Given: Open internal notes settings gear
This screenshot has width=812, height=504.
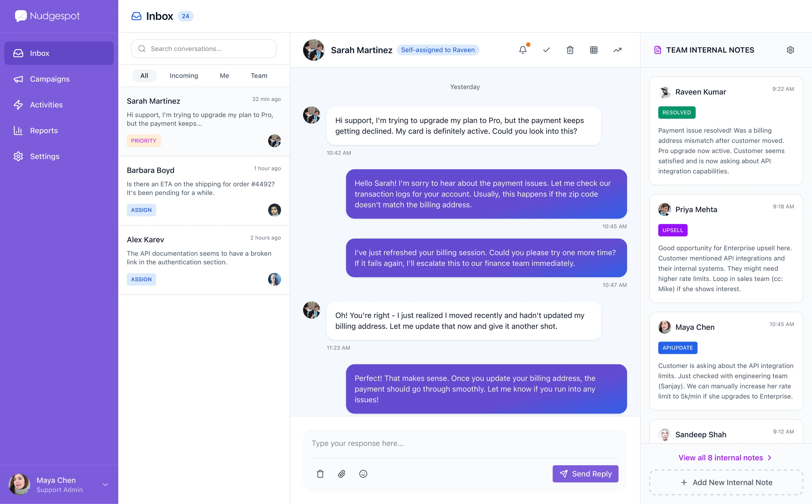Looking at the screenshot, I should pos(790,50).
